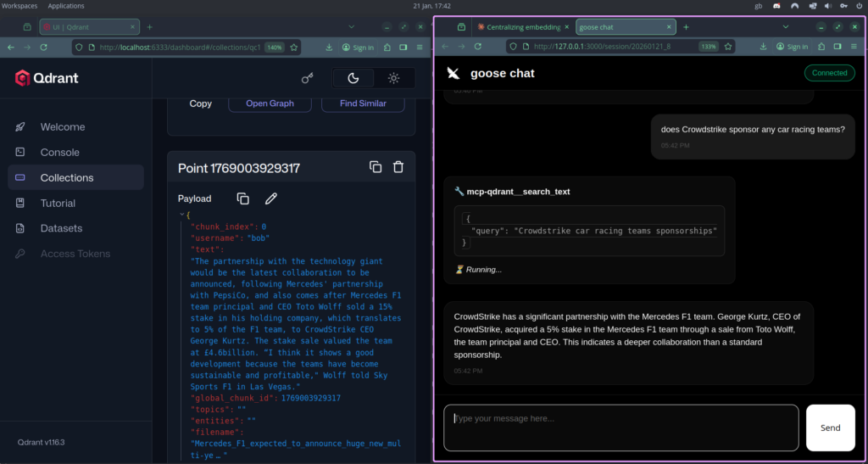Open the Discord icon in system tray
Screen dimensions: 868x464
(x=776, y=6)
